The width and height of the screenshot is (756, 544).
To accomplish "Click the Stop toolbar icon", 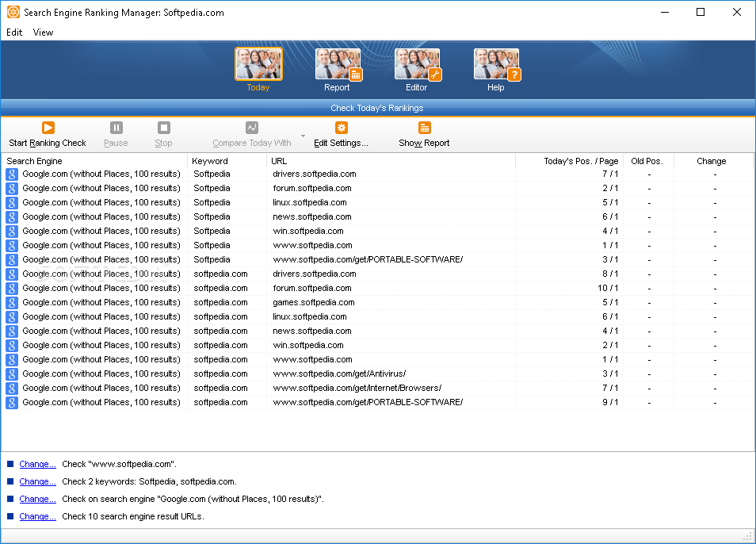I will [x=164, y=128].
